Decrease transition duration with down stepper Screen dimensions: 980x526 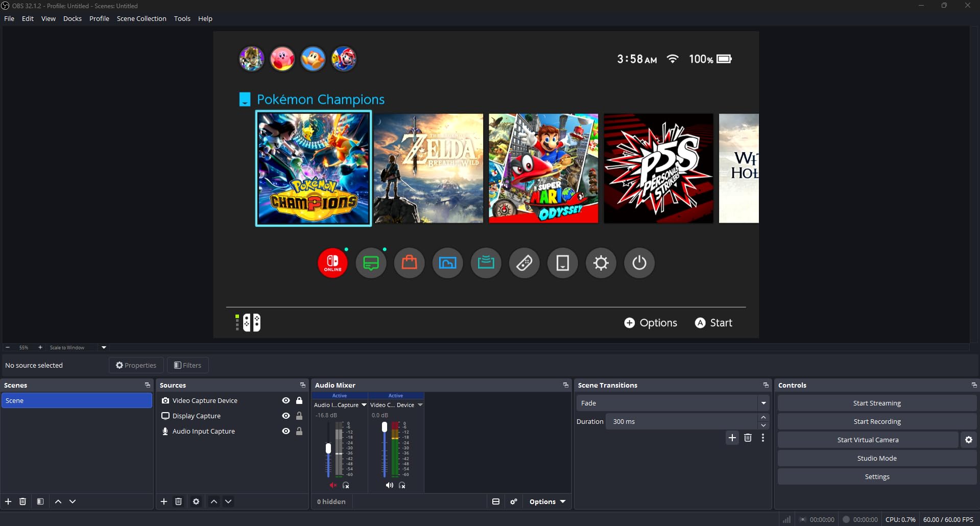763,425
